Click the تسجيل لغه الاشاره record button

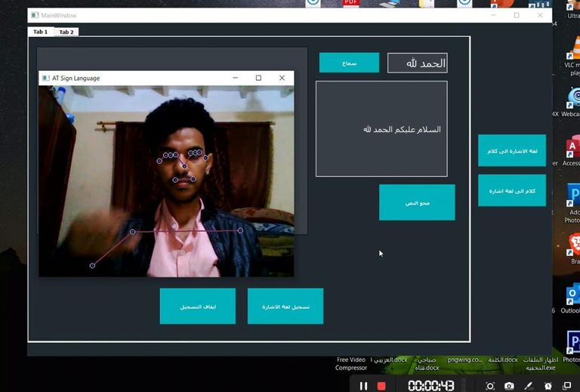(285, 306)
